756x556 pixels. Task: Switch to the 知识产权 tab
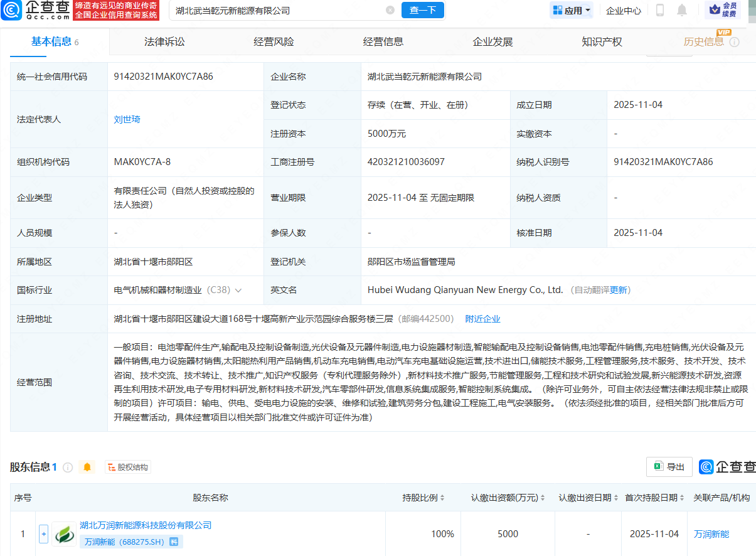point(602,42)
